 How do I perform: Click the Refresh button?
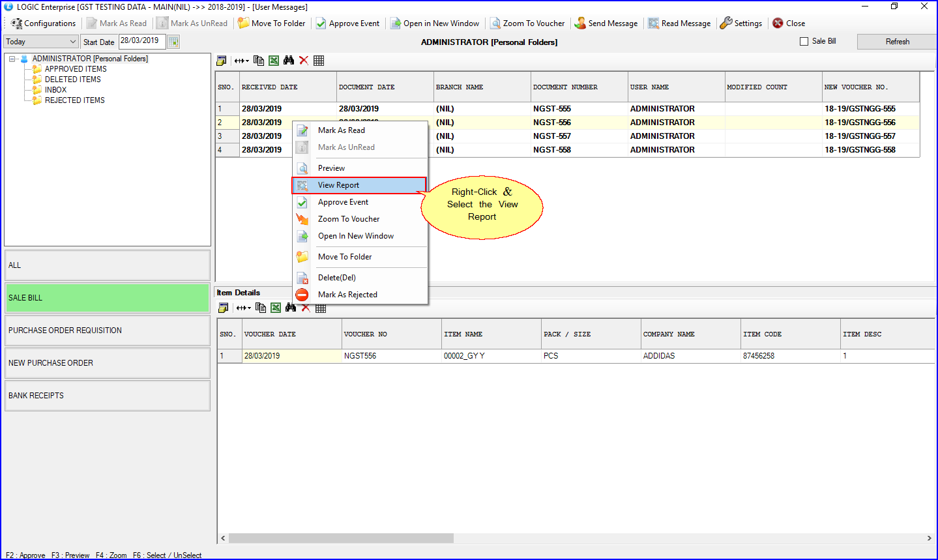(897, 42)
